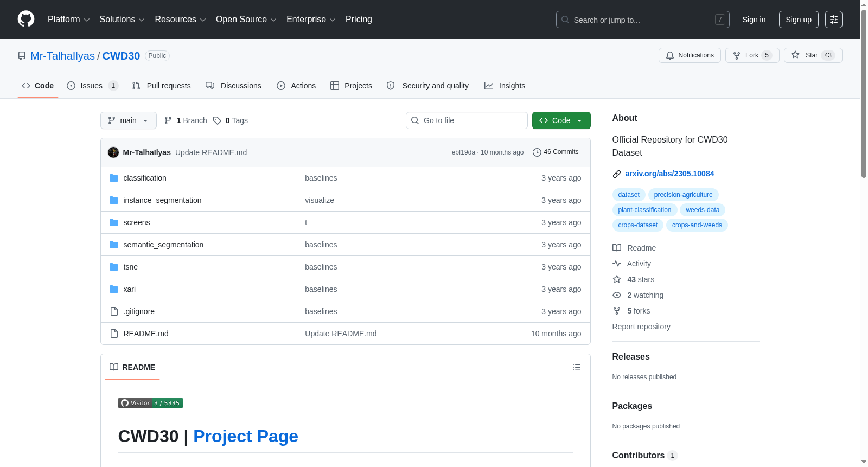This screenshot has height=467, width=868.
Task: Click the Notifications bell icon
Action: (670, 55)
